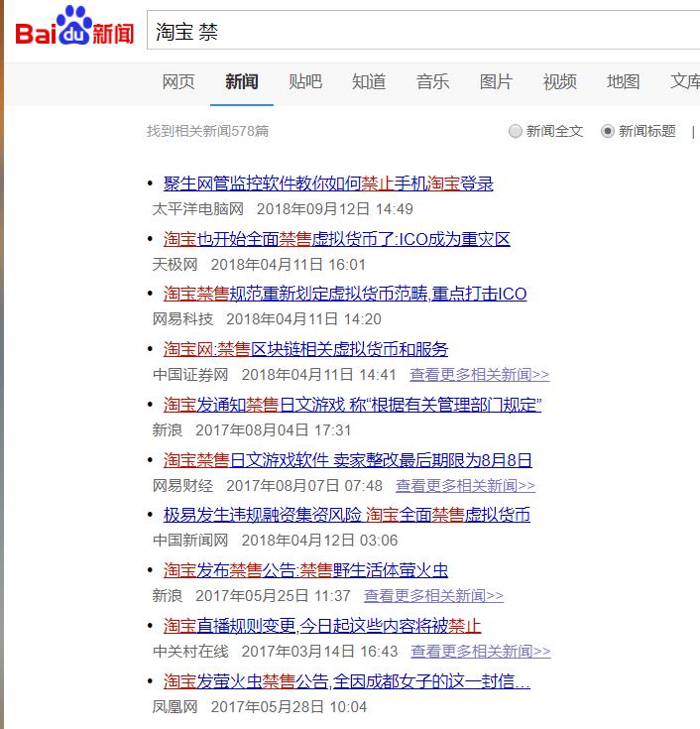Select the 新闻 tab
This screenshot has width=700, height=729.
(x=242, y=81)
